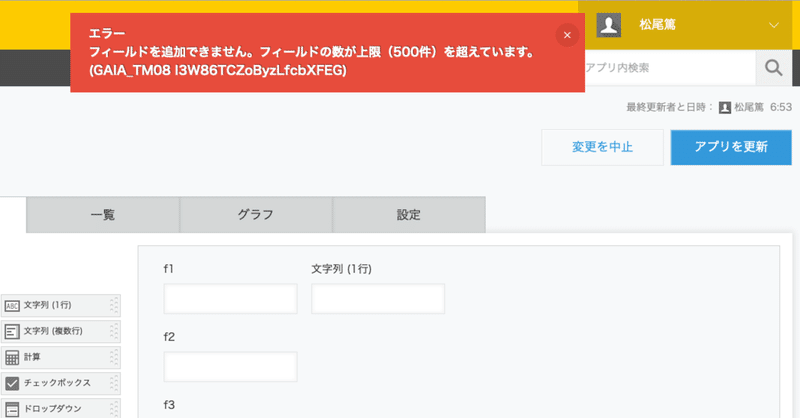This screenshot has width=800, height=418.
Task: Select 文字列 (1行) field icon in palette
Action: (12, 306)
